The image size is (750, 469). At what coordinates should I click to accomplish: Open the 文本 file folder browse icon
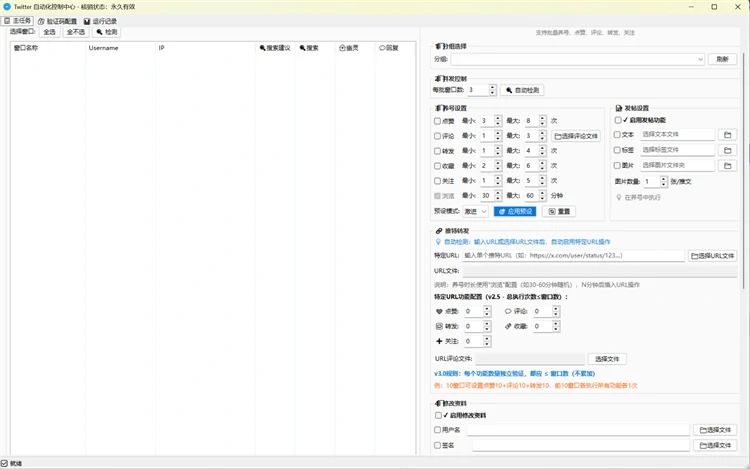click(728, 135)
